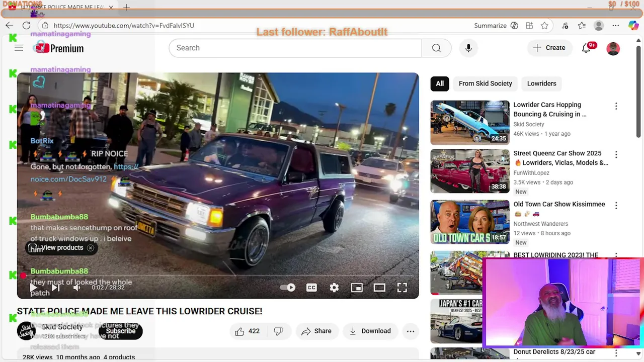Viewport: 644px width, 362px height.
Task: Switch to theater mode
Action: point(379,288)
